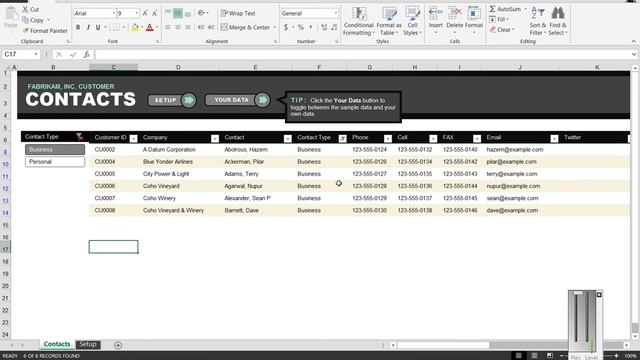Image resolution: width=640 pixels, height=360 pixels.
Task: Apply the yellow Fill Color swatch
Action: tap(134, 28)
